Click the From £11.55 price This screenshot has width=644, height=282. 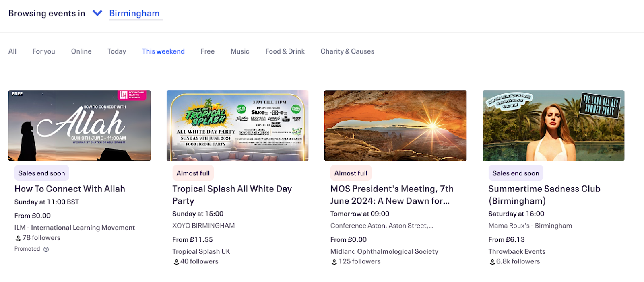click(192, 240)
